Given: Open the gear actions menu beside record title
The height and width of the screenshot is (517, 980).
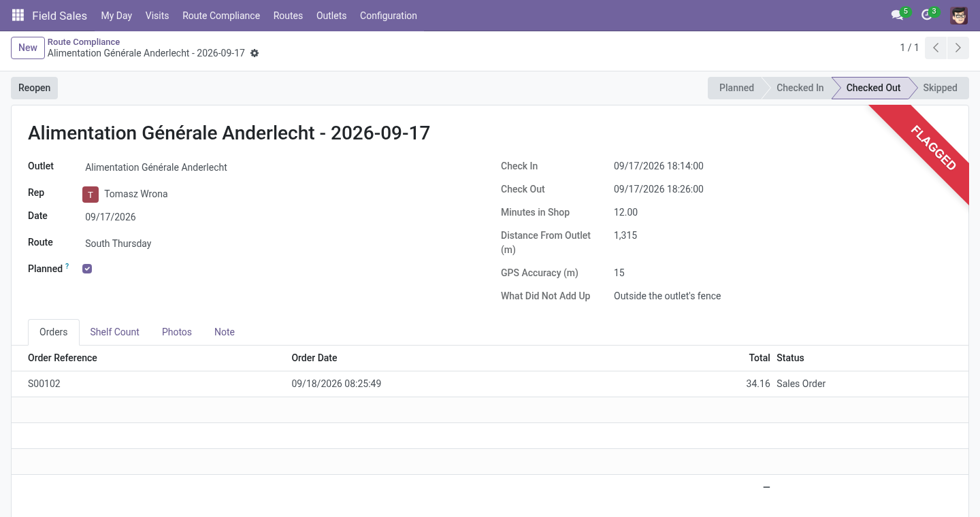Looking at the screenshot, I should click(255, 53).
